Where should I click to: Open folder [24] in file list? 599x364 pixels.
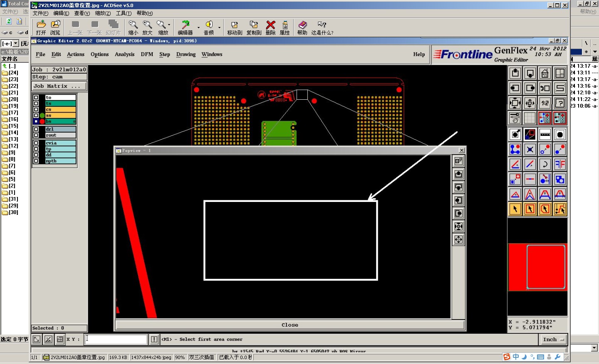coord(10,73)
